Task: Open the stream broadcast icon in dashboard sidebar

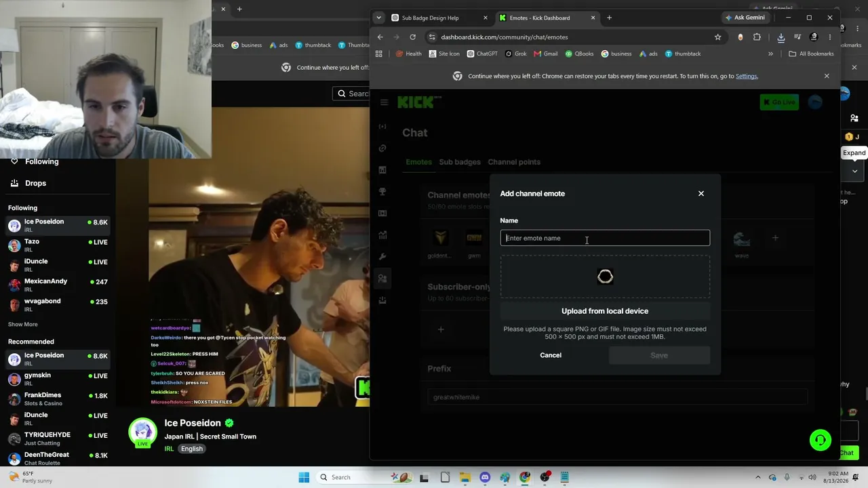Action: 382,127
